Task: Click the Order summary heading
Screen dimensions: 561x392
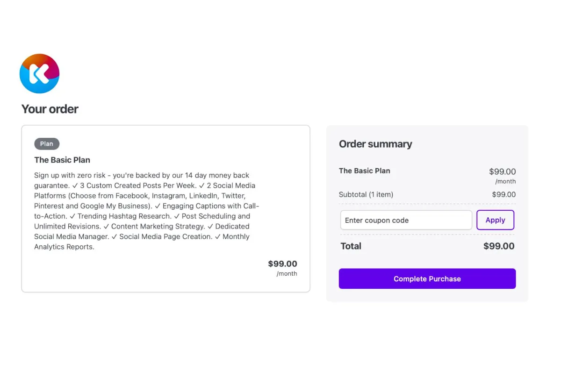Action: [375, 144]
